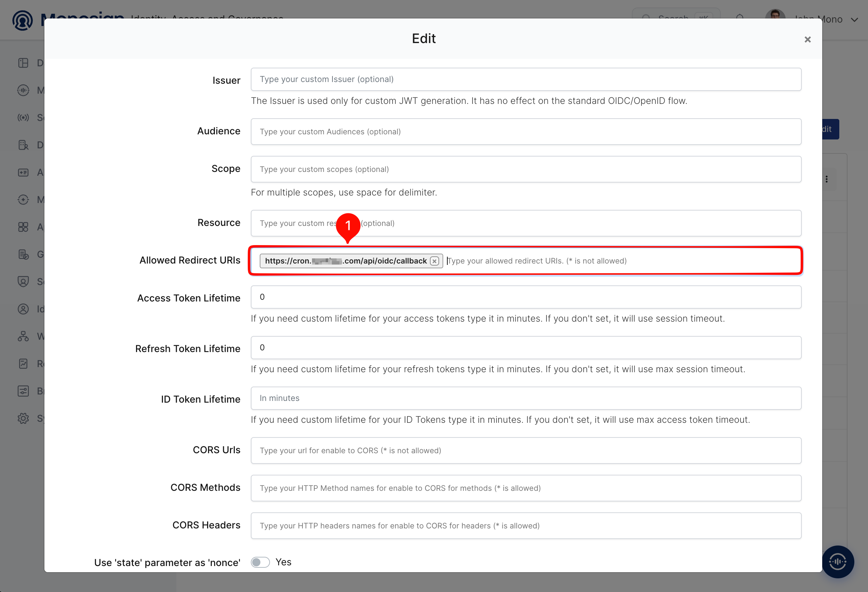Click the ID card sidebar icon
The image size is (868, 592).
click(x=23, y=172)
